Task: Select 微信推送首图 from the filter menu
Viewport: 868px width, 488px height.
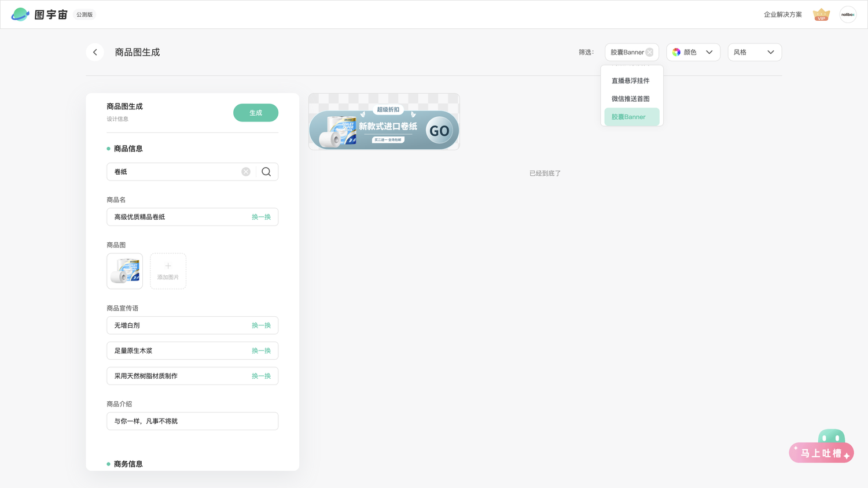Action: (631, 99)
